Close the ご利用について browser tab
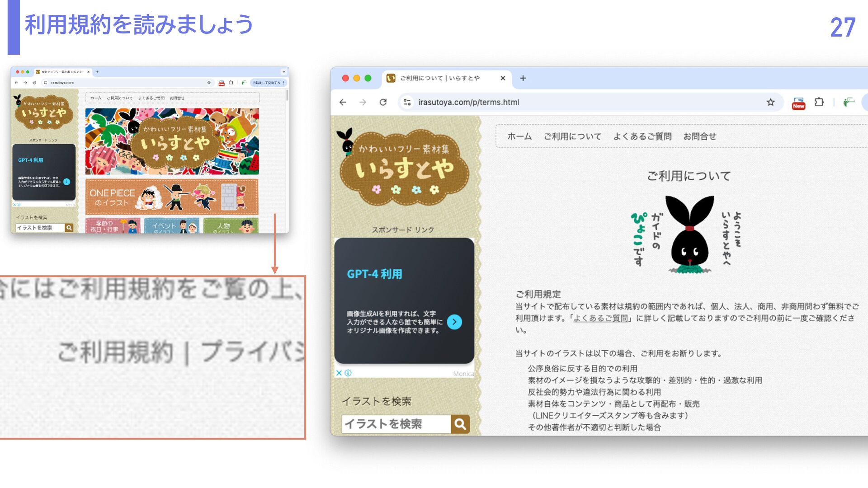 (x=503, y=78)
